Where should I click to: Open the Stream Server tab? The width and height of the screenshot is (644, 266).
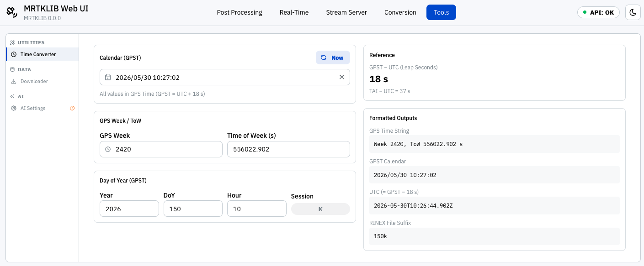346,12
